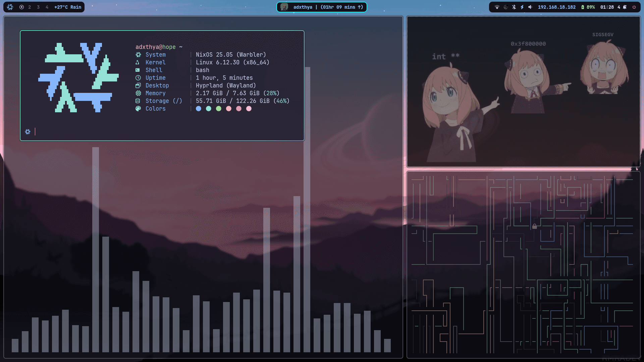Click the Linux 6.12.30 (x86_64) text
The image size is (644, 362).
(233, 62)
